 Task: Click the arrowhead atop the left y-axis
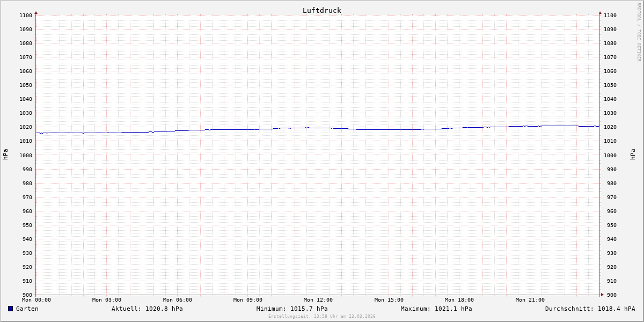(x=36, y=12)
